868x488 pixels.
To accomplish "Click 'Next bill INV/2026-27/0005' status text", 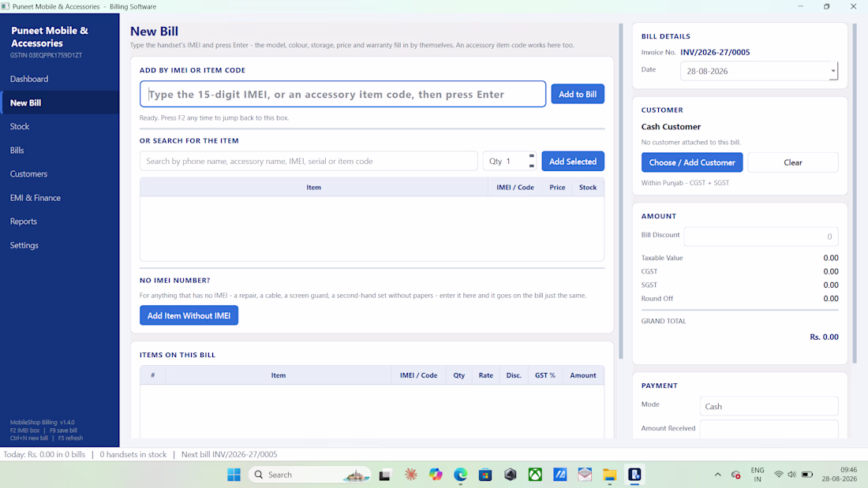I will [x=229, y=454].
